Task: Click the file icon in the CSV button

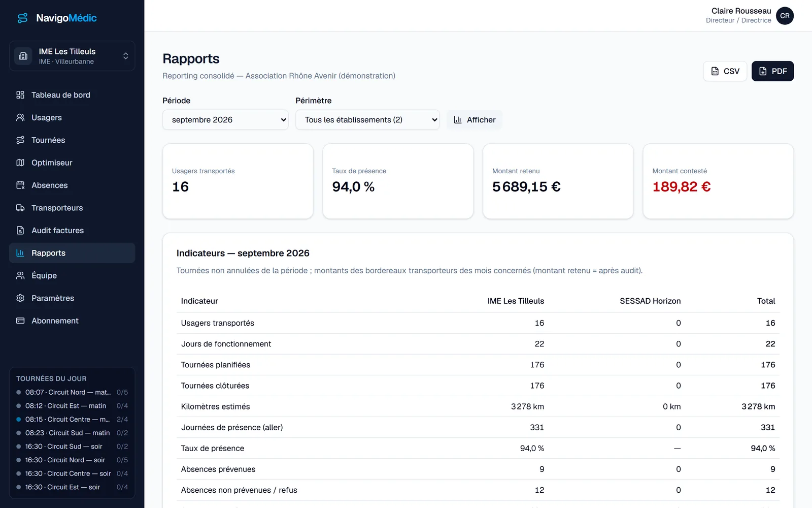Action: pyautogui.click(x=715, y=71)
